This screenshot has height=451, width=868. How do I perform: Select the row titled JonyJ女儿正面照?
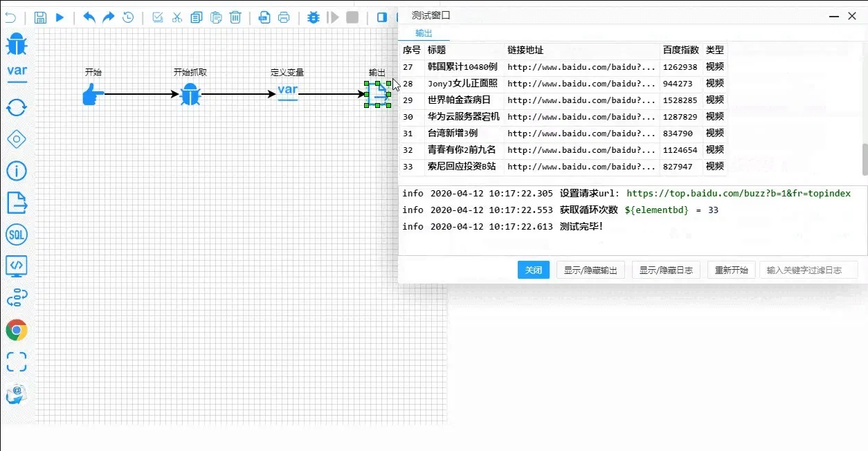click(563, 84)
